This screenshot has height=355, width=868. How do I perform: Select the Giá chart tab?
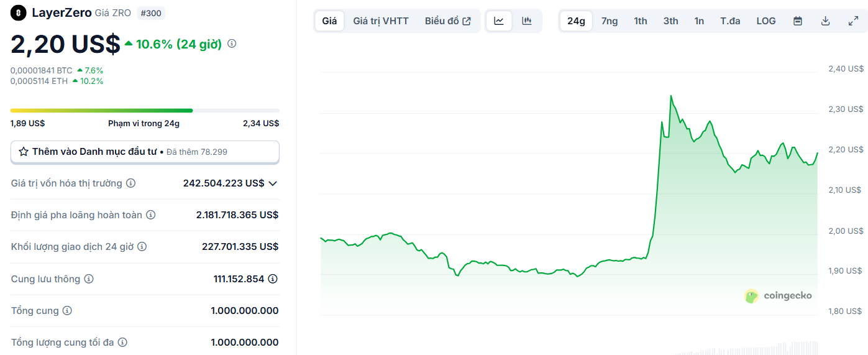click(329, 21)
